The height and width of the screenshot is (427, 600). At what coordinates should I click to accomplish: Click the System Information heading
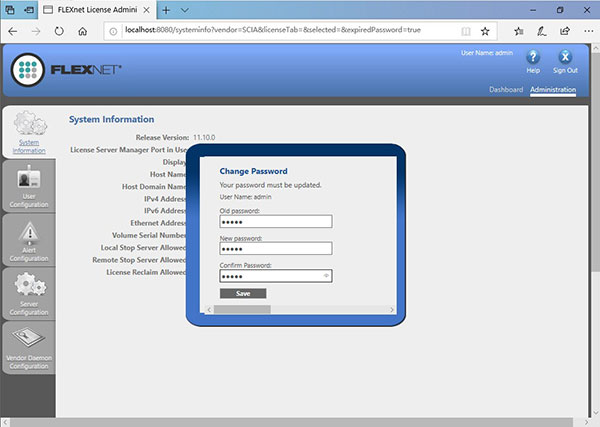111,119
